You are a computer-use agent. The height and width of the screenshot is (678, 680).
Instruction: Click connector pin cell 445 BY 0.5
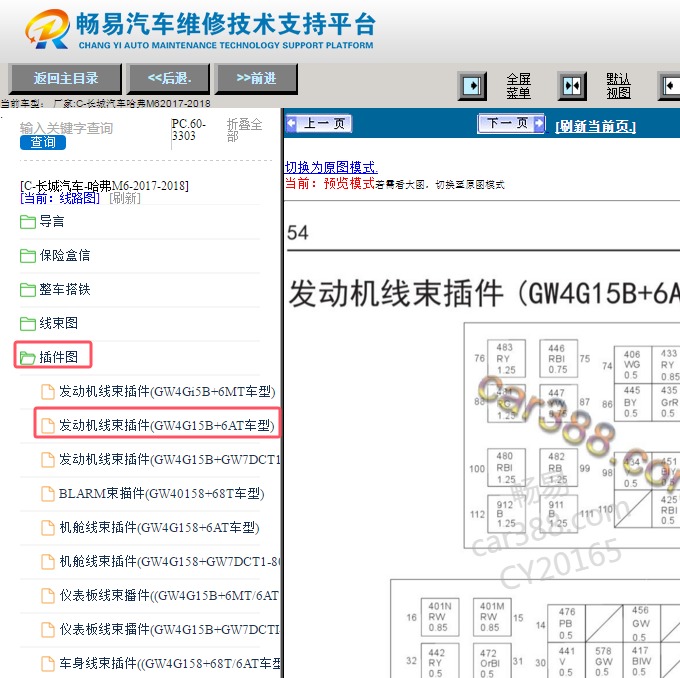point(632,402)
